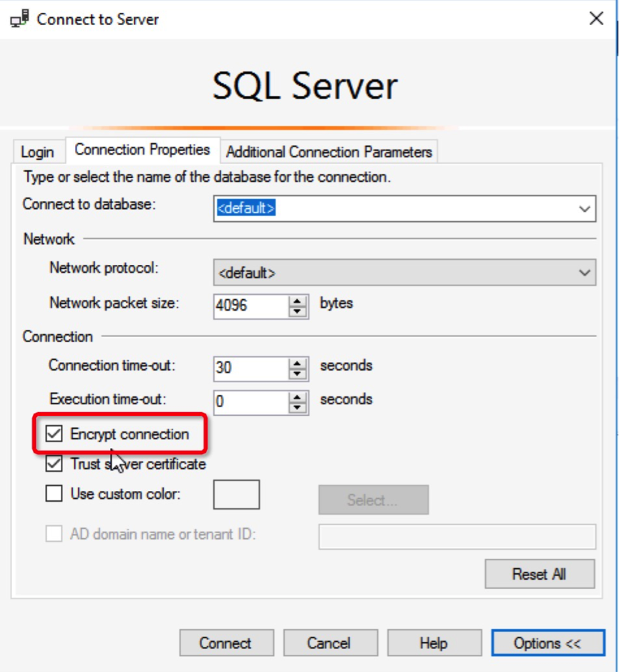Viewport: 619px width, 672px height.
Task: Decrease execution time-out using down arrow
Action: (x=298, y=407)
